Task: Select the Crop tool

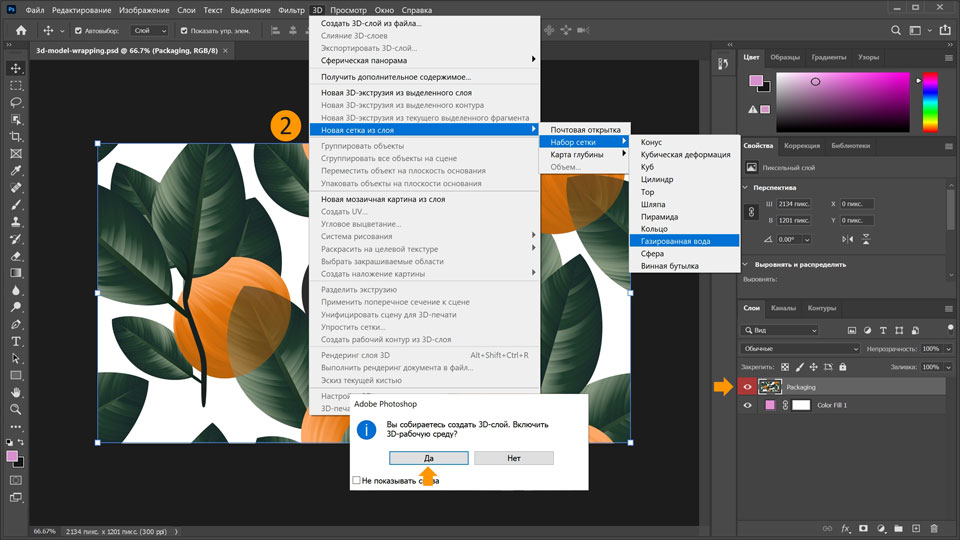Action: coord(16,136)
